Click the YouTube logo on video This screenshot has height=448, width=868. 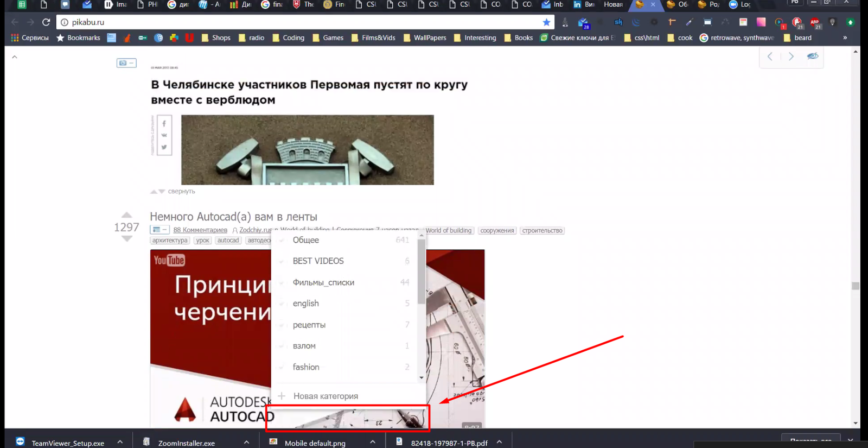(x=169, y=260)
